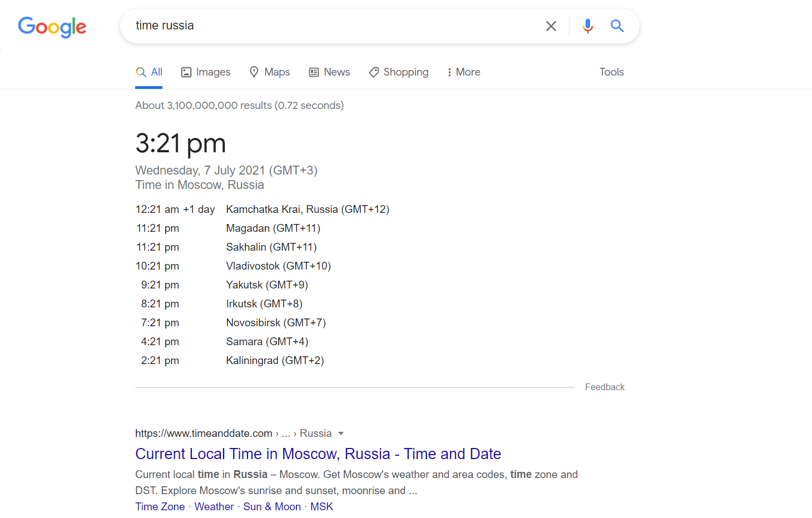The image size is (812, 518).
Task: Click the blue magnifier search button
Action: [x=617, y=26]
